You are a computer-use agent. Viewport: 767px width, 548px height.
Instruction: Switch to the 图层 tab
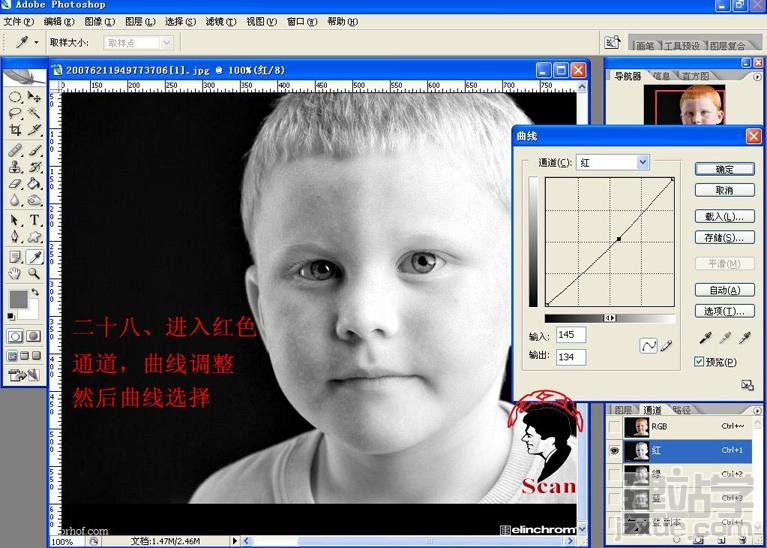click(x=624, y=410)
